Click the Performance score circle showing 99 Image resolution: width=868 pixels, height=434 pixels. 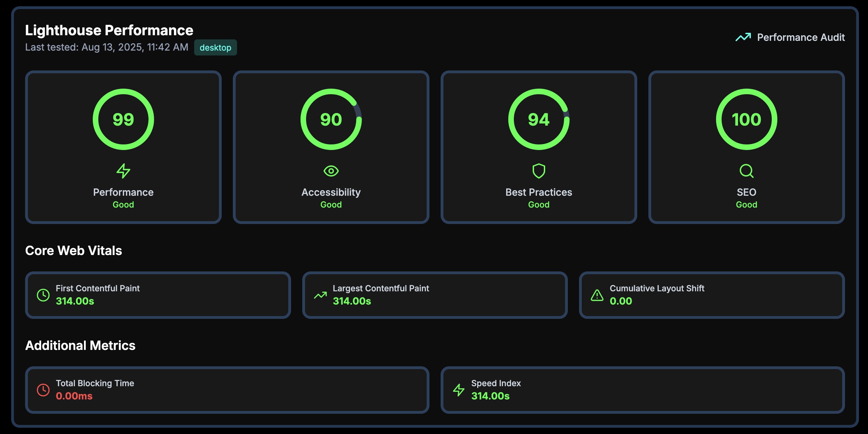[x=123, y=119]
